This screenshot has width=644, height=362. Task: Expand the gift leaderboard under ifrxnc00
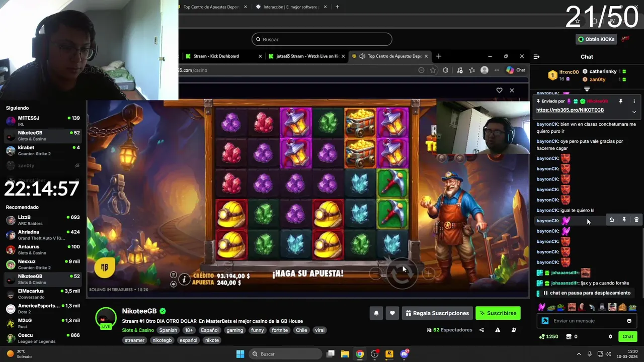[587, 89]
